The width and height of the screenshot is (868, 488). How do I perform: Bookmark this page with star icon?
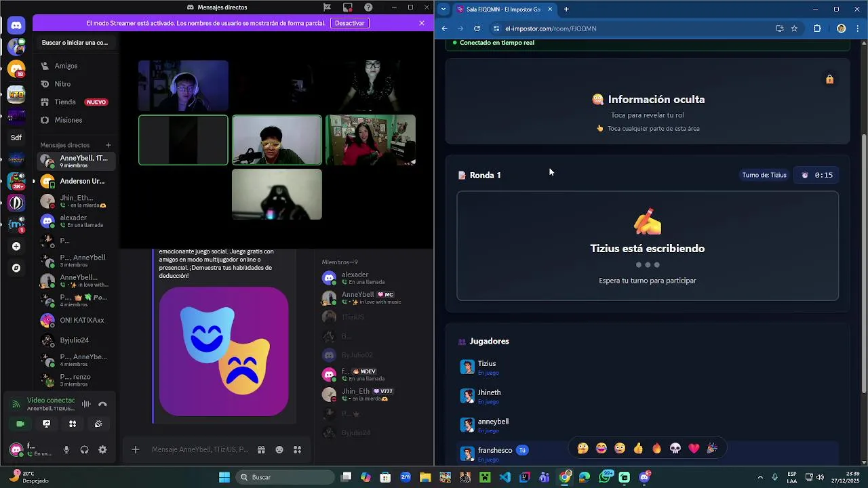click(x=794, y=28)
